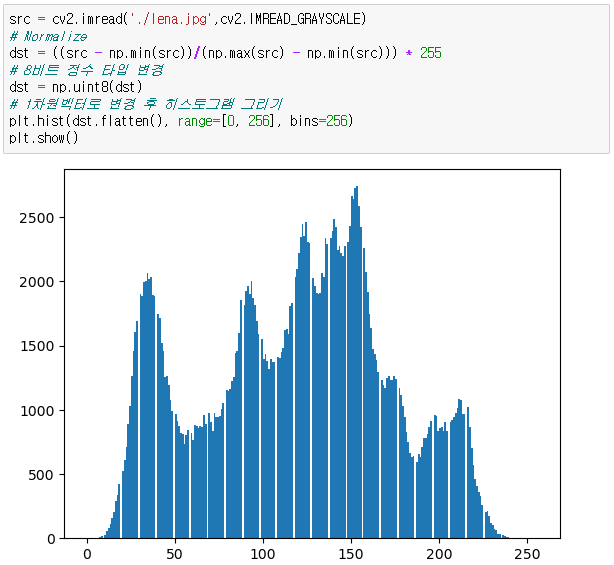The height and width of the screenshot is (565, 614).
Task: Click the '# Normalize' comment line
Action: pyautogui.click(x=48, y=36)
